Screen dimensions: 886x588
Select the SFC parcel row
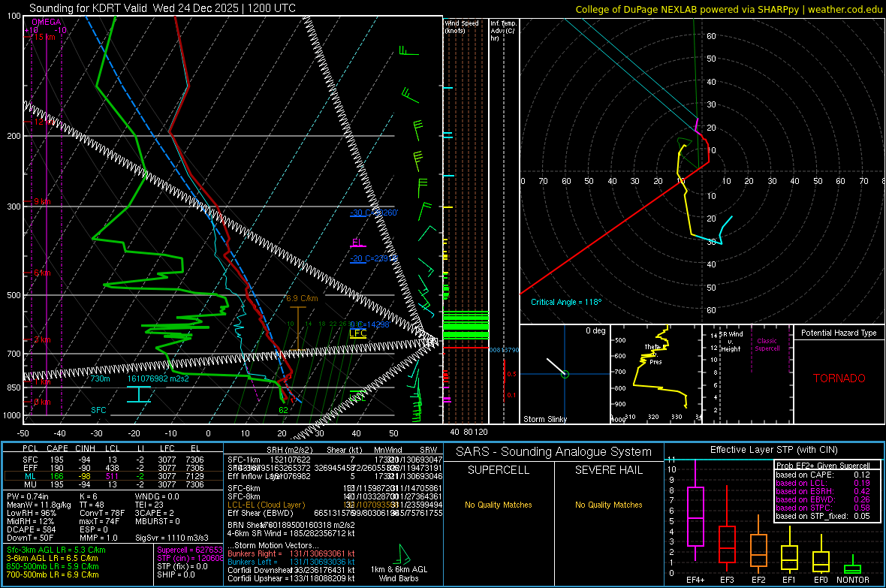113,459
